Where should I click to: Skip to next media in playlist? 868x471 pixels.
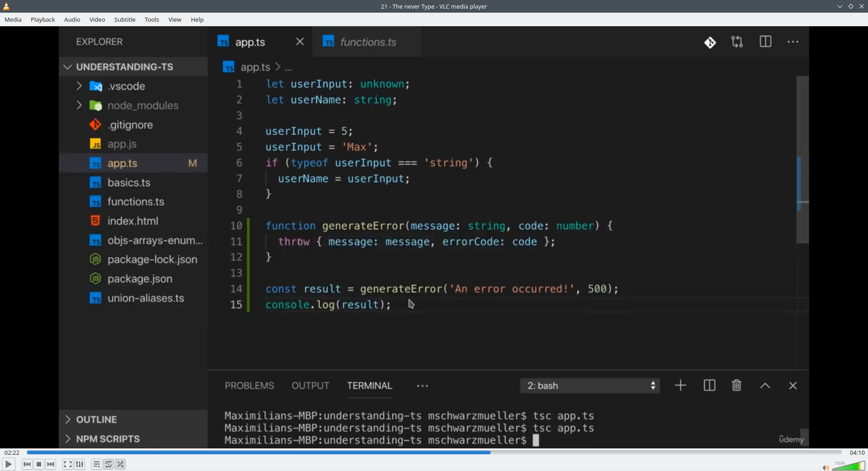point(51,464)
